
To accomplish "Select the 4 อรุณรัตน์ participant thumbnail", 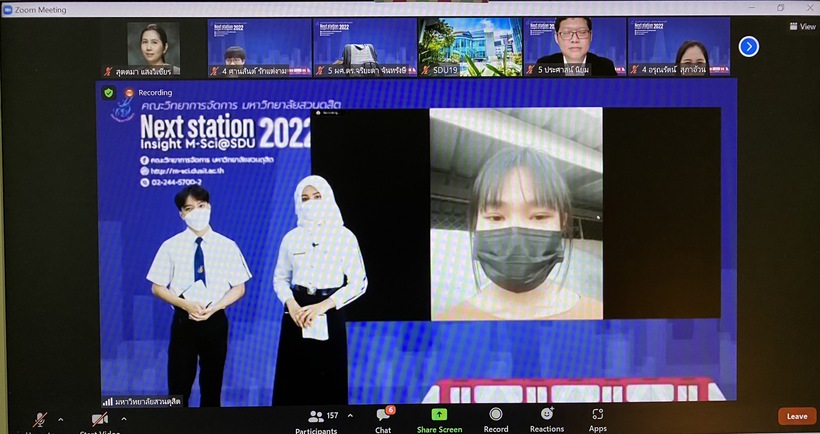I will click(x=679, y=47).
